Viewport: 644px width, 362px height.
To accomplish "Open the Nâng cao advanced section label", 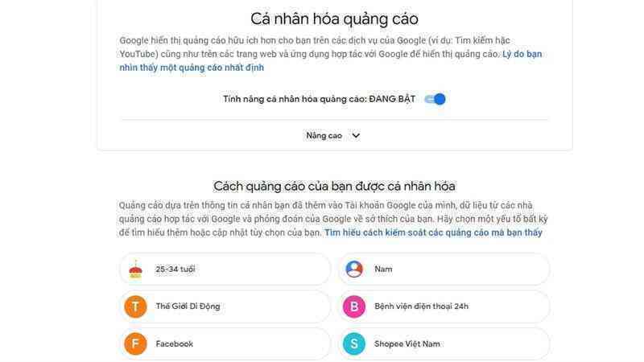I will point(324,136).
